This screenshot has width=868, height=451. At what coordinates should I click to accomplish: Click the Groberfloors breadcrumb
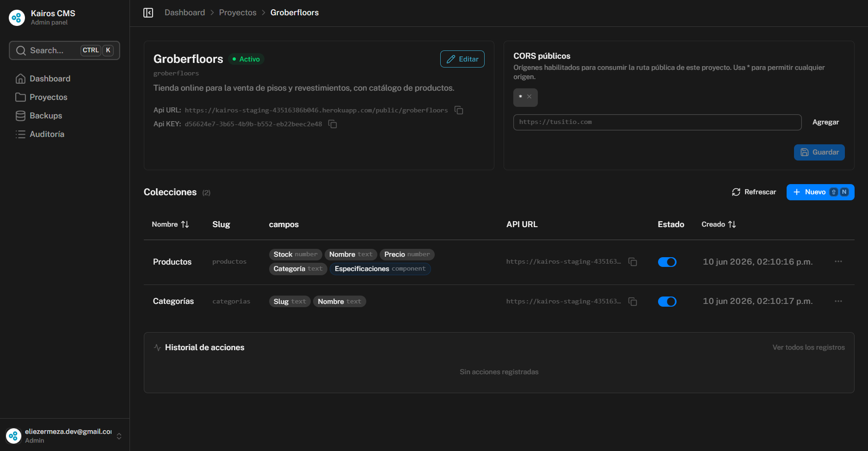click(x=295, y=12)
